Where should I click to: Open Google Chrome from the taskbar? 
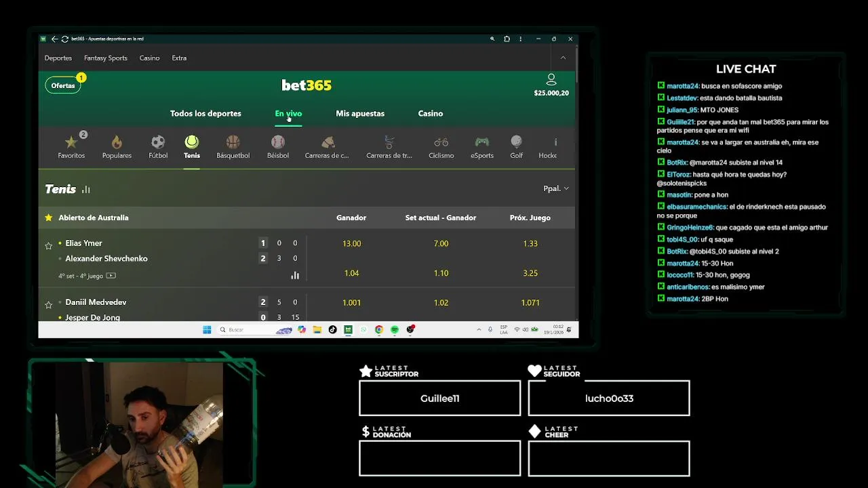click(x=379, y=330)
